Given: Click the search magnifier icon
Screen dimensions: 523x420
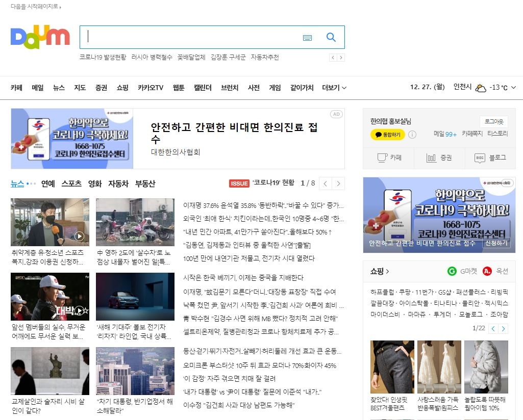Looking at the screenshot, I should coord(331,37).
